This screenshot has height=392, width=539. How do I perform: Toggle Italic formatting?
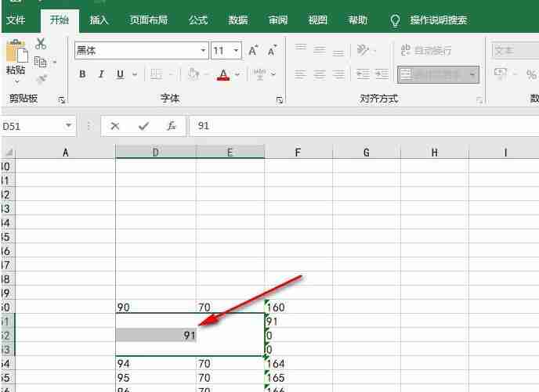pos(101,74)
